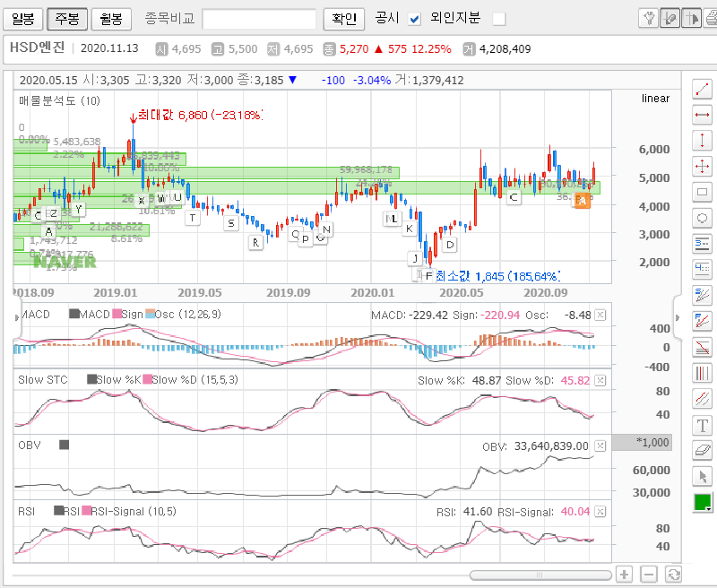717x588 pixels.
Task: Check the 외인지분 checkbox
Action: coord(499,19)
